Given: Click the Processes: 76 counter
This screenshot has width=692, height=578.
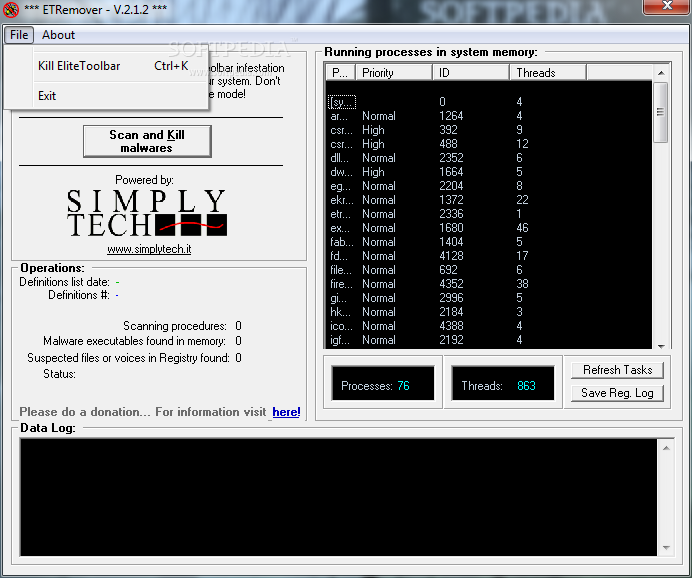Looking at the screenshot, I should click(x=383, y=383).
